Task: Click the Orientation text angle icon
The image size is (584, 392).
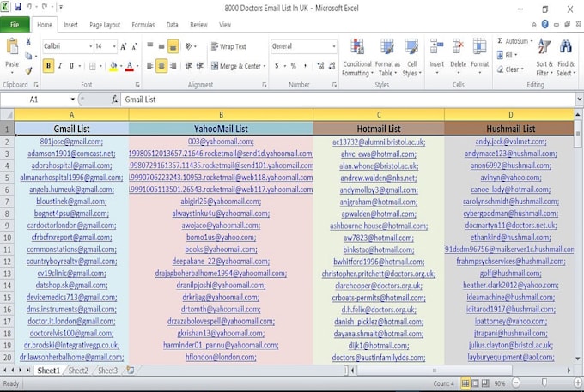Action: (x=189, y=46)
